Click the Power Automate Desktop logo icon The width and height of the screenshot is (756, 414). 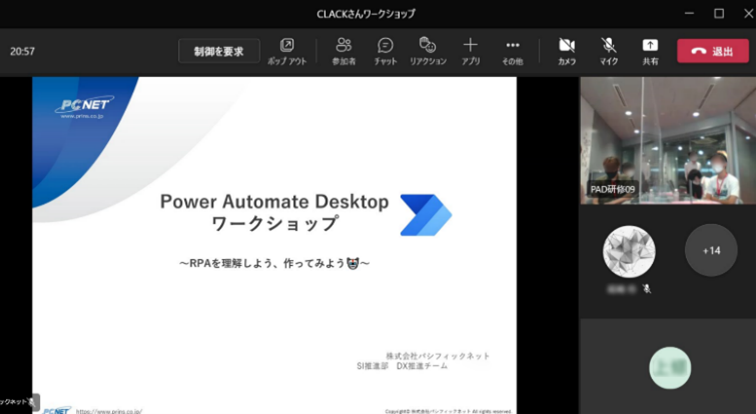426,215
